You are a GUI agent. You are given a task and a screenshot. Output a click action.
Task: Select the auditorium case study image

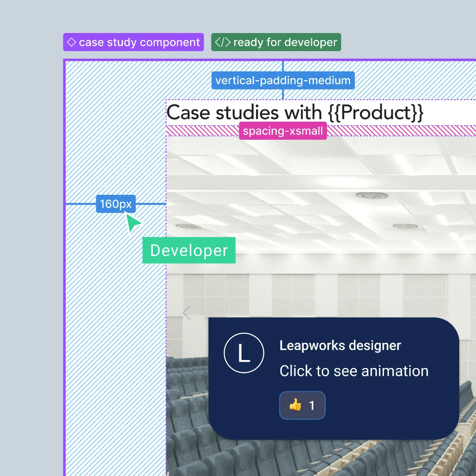click(x=321, y=306)
